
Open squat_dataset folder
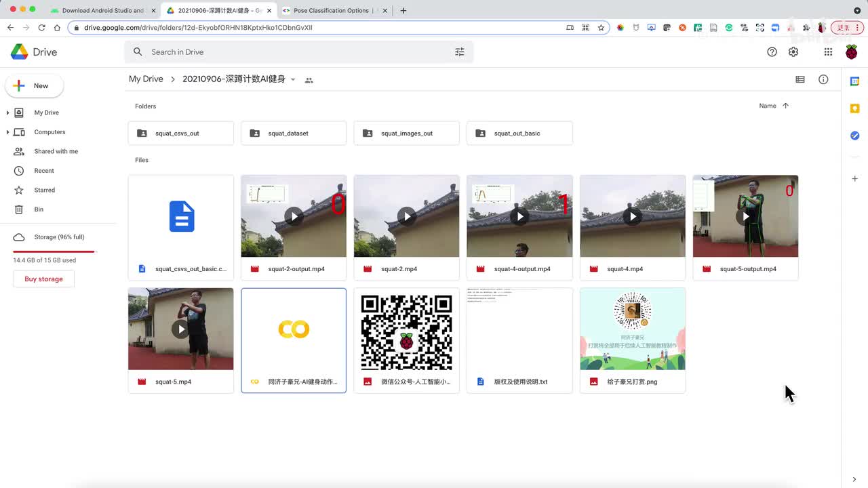(294, 134)
